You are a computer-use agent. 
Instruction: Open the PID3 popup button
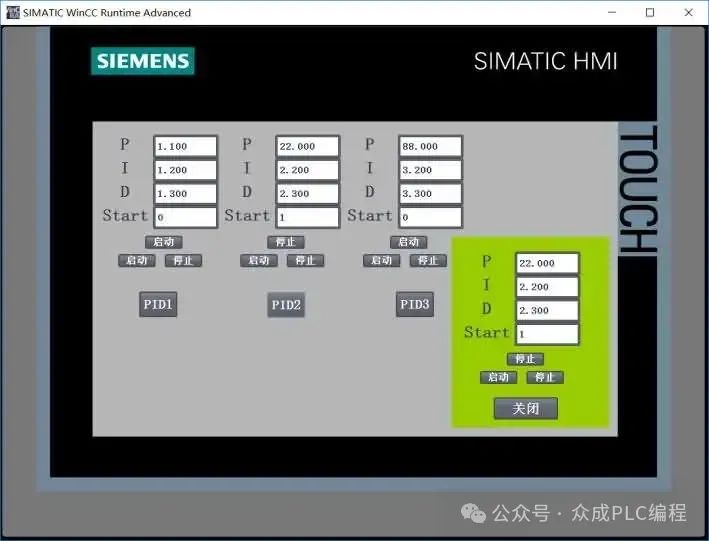[x=415, y=304]
